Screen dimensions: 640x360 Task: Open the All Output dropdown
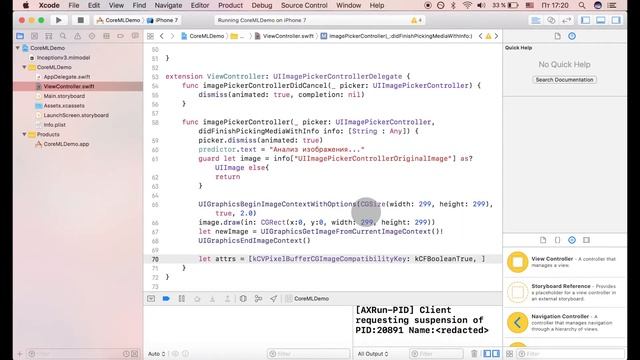pyautogui.click(x=373, y=354)
